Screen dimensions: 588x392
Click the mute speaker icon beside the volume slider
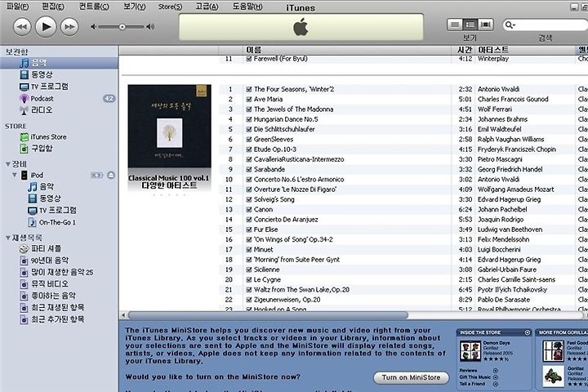[93, 27]
